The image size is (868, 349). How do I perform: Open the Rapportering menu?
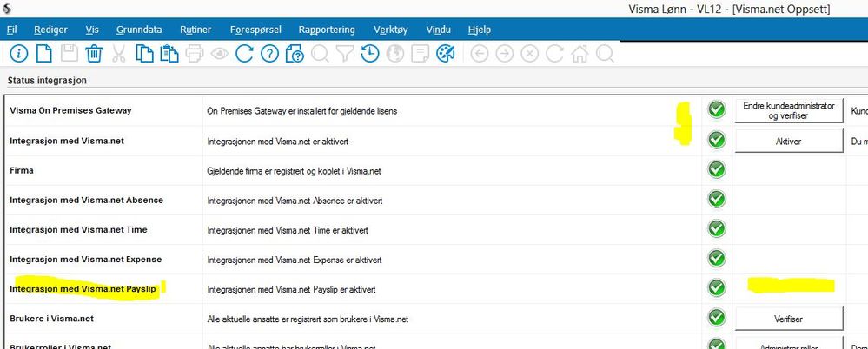327,30
